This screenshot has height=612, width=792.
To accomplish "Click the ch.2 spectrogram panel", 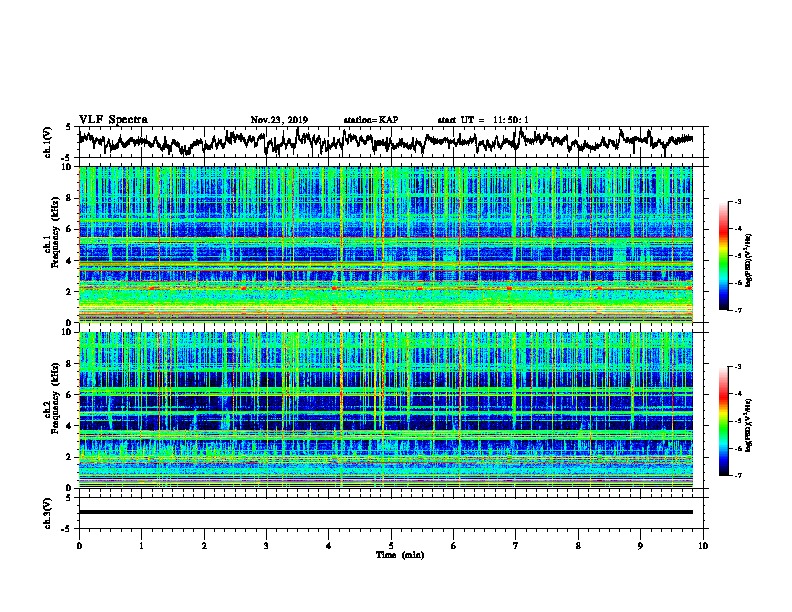I will pos(386,410).
